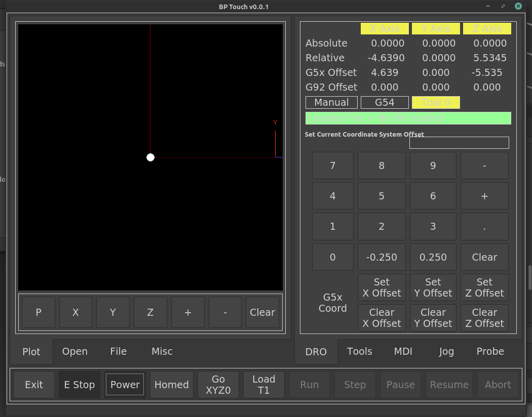
Task: Switch to the Plot tab
Action: [x=31, y=352]
